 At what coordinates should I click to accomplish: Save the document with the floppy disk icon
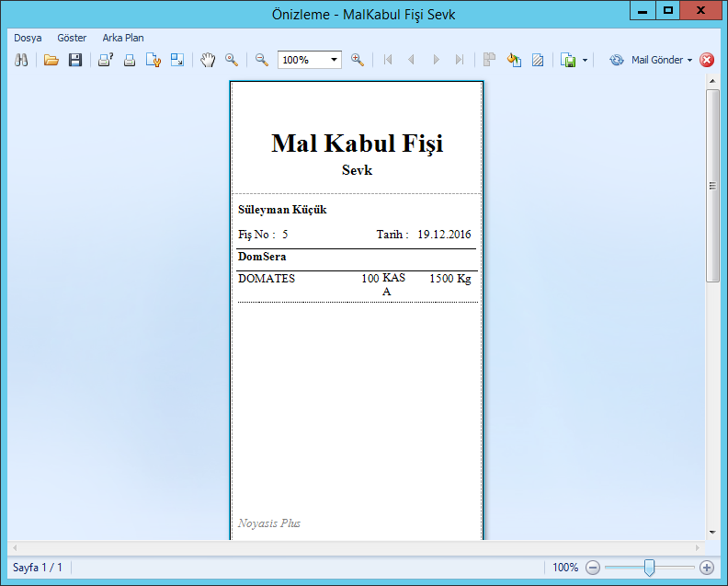(x=75, y=60)
